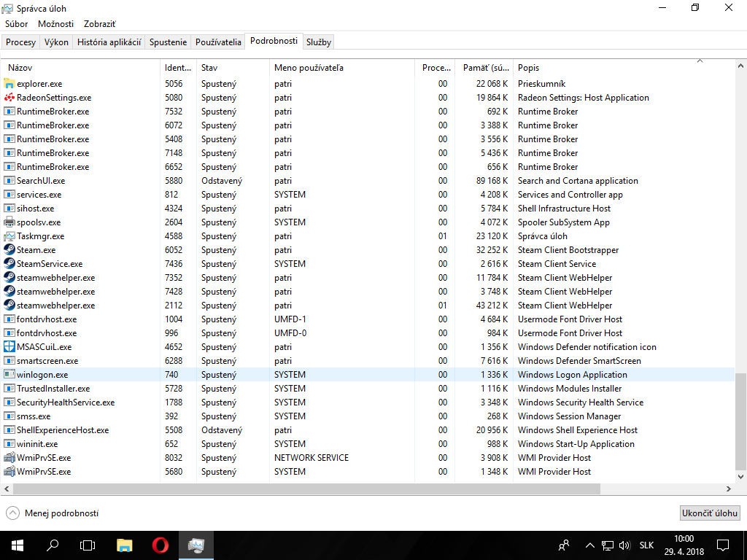Open the Súbor menu

pos(17,24)
